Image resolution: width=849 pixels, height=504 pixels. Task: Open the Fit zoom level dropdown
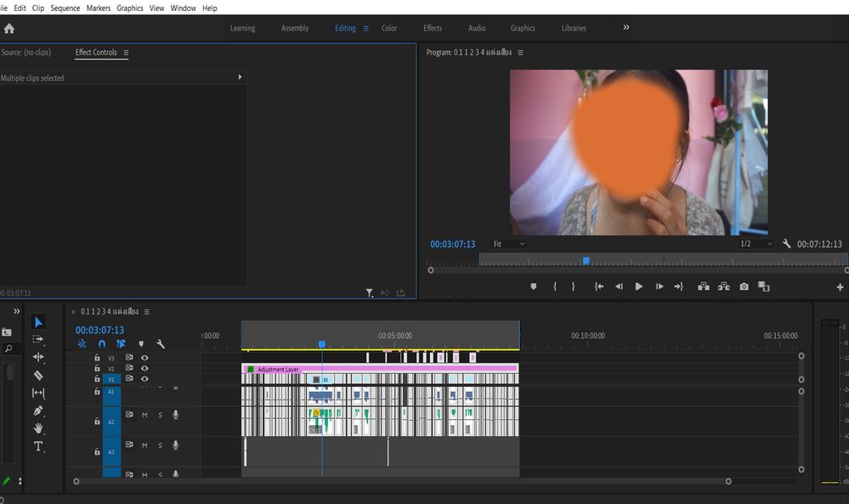(x=509, y=244)
